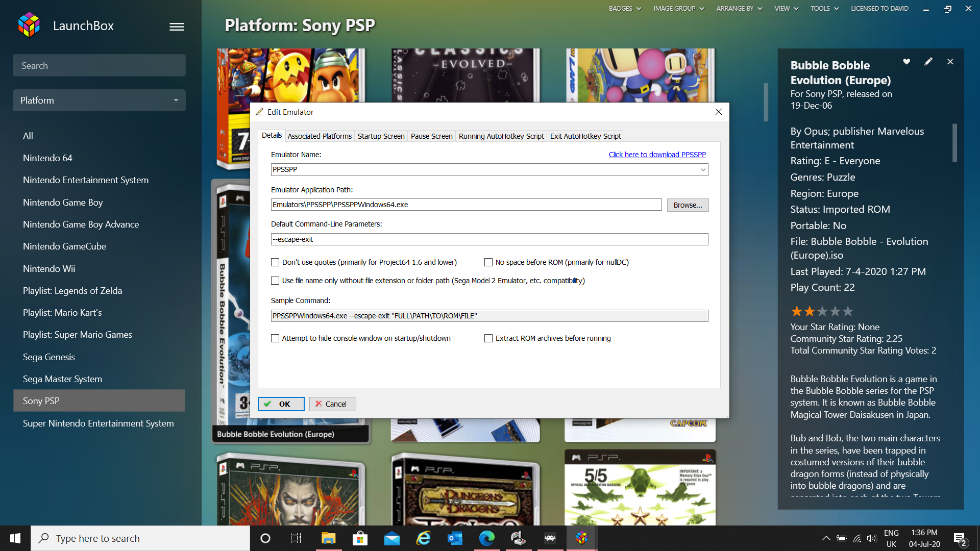Open the BADGES menu
The width and height of the screenshot is (980, 551).
coord(625,8)
